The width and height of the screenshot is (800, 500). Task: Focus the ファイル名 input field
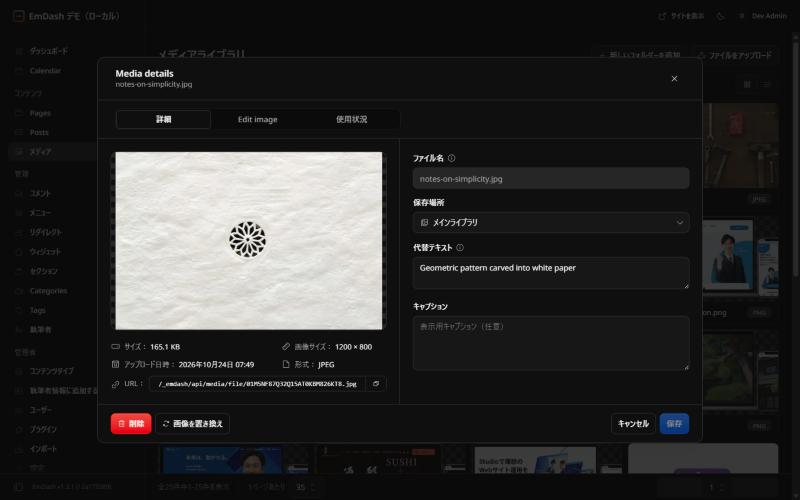551,179
